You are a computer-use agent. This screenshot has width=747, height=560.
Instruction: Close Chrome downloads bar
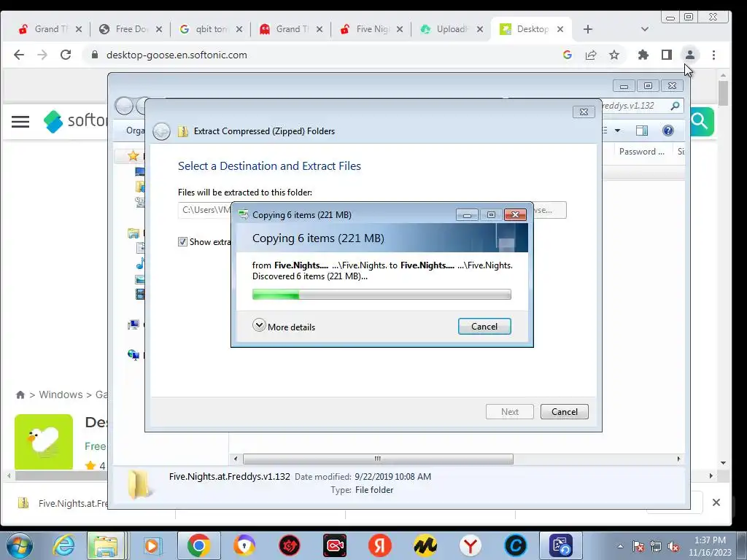[x=716, y=502]
